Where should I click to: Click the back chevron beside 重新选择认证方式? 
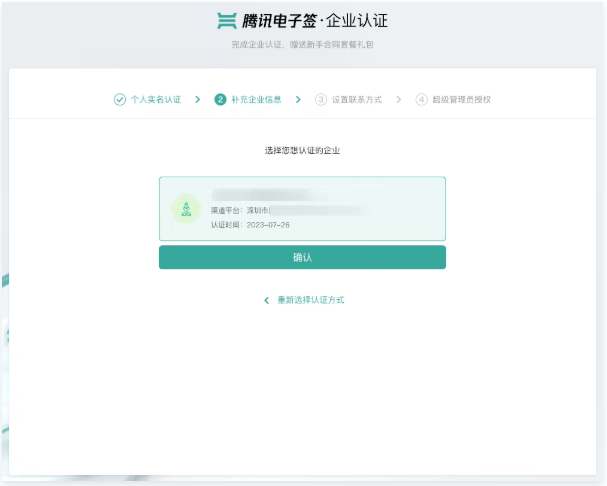click(x=266, y=301)
